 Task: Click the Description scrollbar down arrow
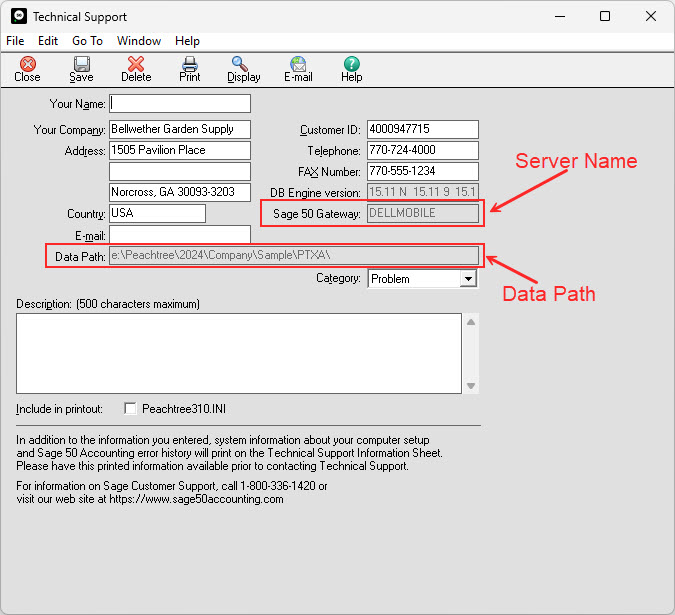point(468,386)
